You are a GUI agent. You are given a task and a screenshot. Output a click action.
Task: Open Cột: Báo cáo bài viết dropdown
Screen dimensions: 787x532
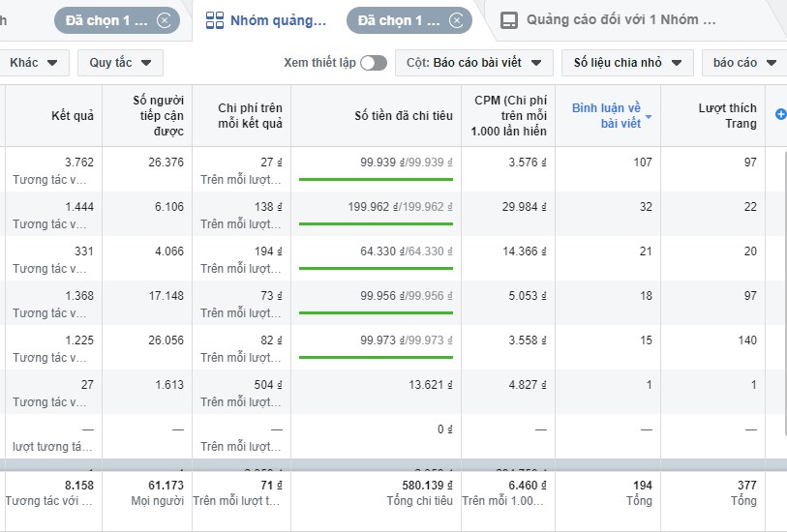coord(473,63)
